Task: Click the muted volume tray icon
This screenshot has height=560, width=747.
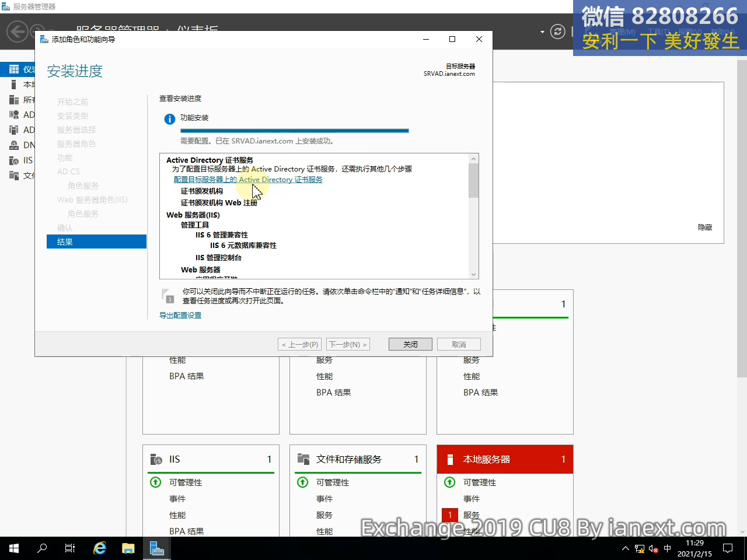Action: coord(654,549)
